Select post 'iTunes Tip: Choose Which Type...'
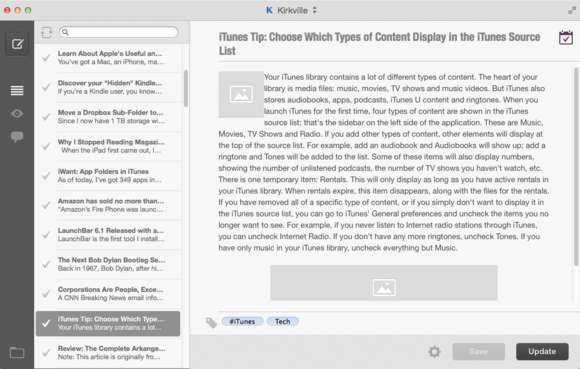The image size is (580, 369). click(x=108, y=324)
